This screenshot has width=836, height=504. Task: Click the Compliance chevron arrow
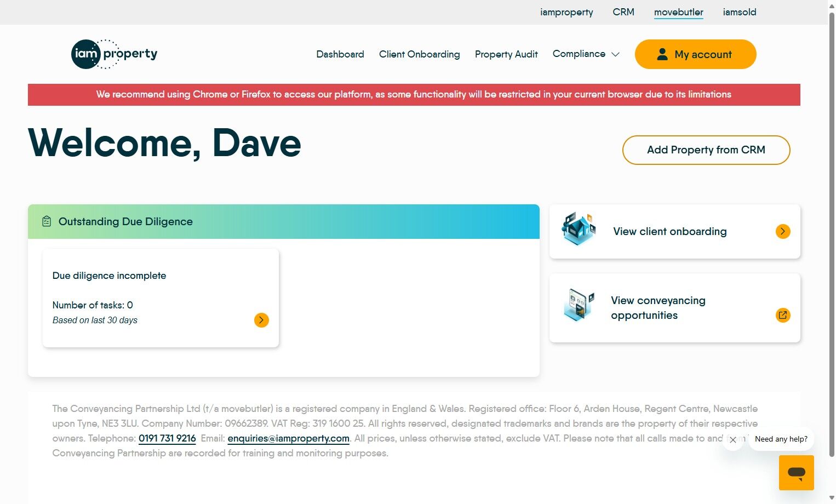[615, 54]
